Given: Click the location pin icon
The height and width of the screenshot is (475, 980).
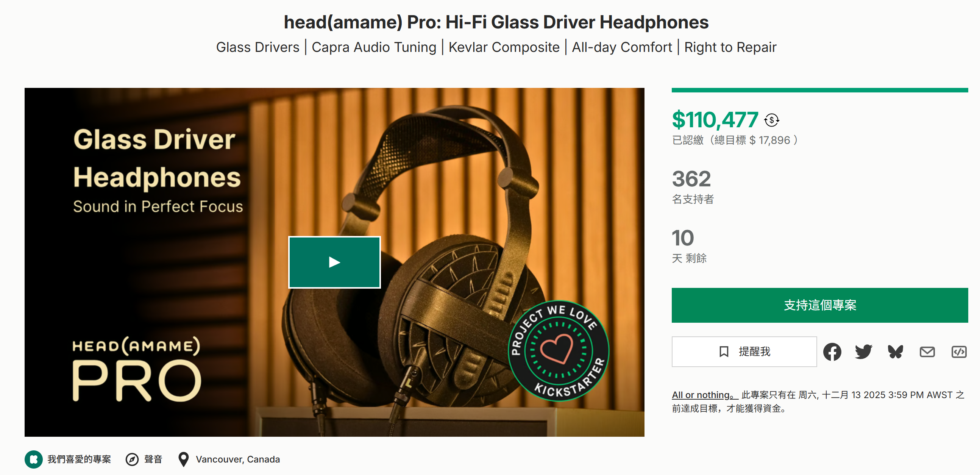Looking at the screenshot, I should tap(183, 459).
